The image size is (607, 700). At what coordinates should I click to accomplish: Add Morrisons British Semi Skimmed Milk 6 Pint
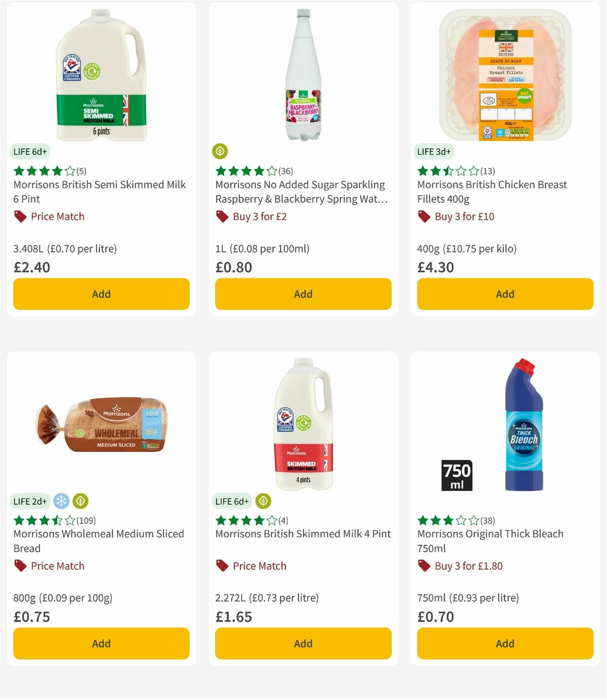(101, 294)
